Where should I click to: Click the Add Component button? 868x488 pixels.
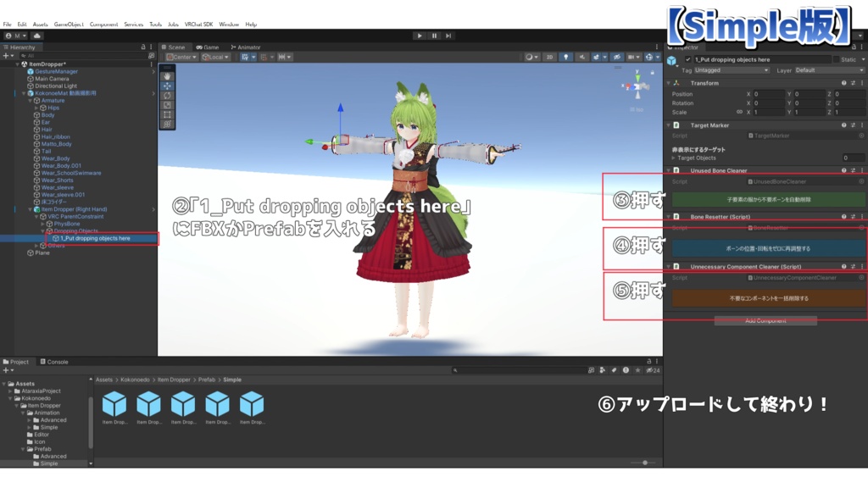pyautogui.click(x=765, y=321)
